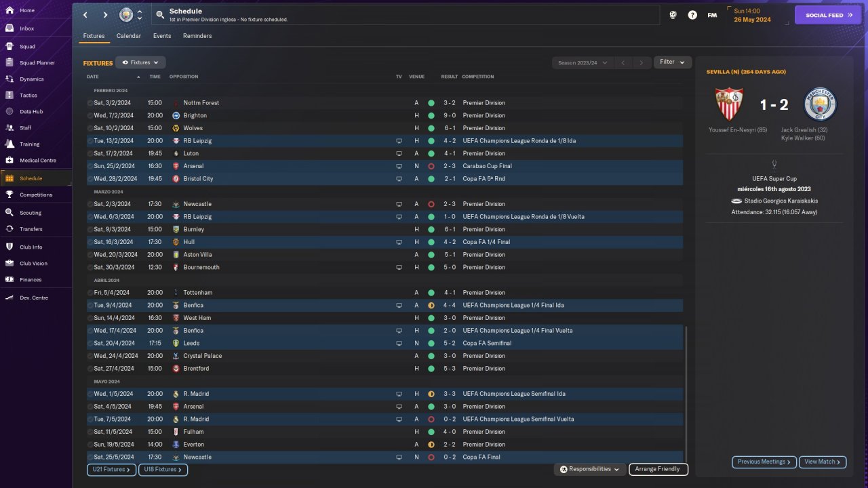Open the FM menu icon

pos(712,15)
